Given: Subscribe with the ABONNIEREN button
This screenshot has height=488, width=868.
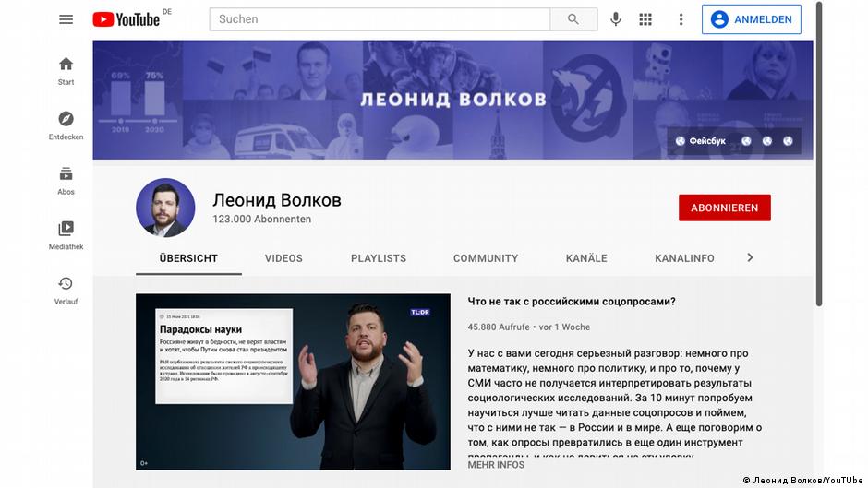Looking at the screenshot, I should (x=725, y=208).
